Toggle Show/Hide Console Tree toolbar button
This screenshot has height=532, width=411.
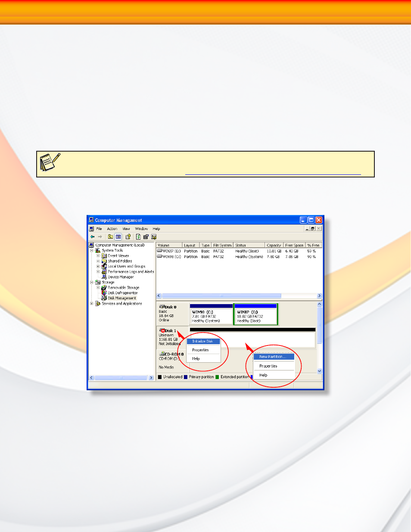pos(118,236)
